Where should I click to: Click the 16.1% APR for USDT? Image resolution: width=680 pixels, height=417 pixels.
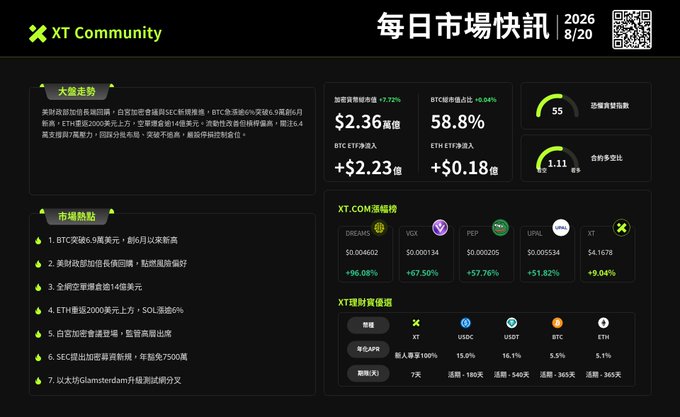click(x=511, y=355)
